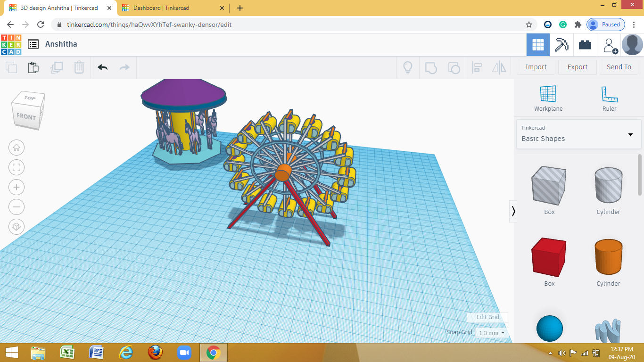Switch to 3D design grid view
Image resolution: width=644 pixels, height=362 pixels.
click(538, 45)
